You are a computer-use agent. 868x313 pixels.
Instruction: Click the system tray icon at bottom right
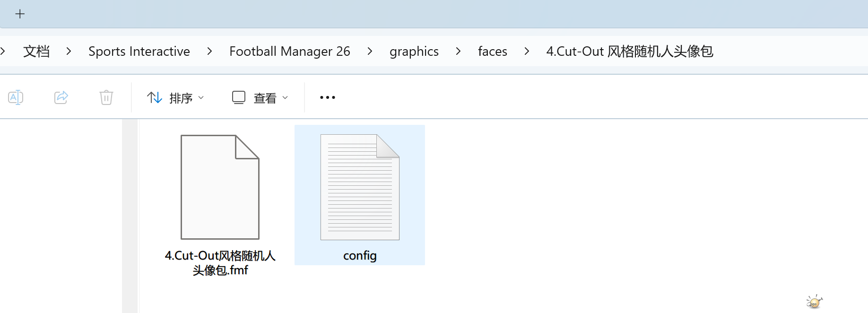[x=814, y=301]
